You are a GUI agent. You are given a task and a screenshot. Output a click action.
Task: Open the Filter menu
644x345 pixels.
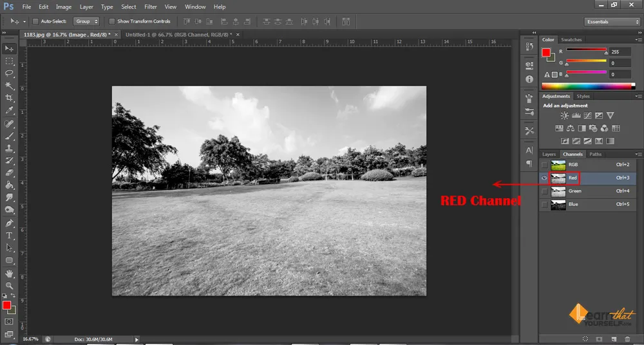coord(150,6)
